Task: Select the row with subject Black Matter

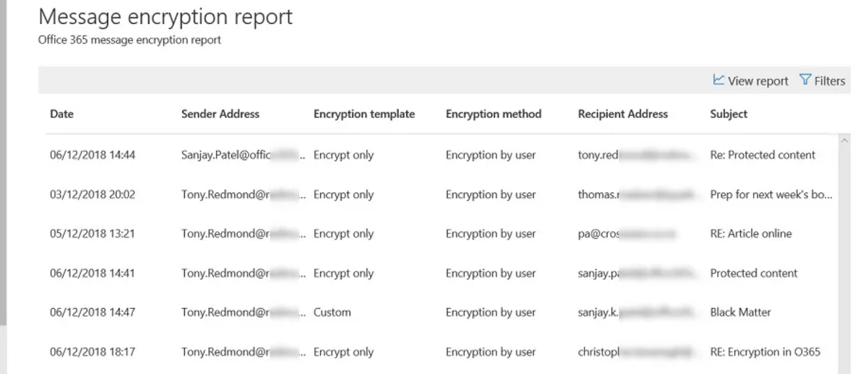Action: click(x=442, y=312)
